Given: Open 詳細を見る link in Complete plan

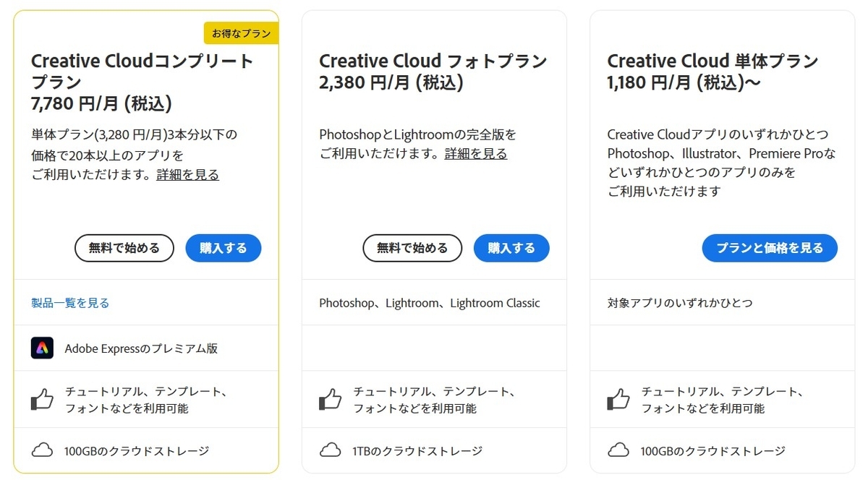Looking at the screenshot, I should (187, 174).
